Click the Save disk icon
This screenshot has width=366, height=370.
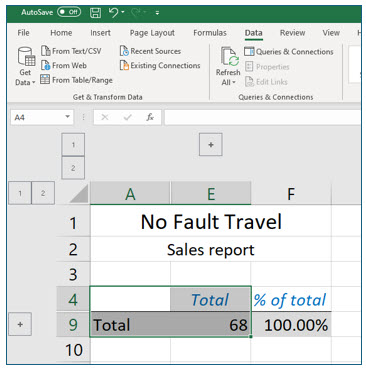(x=95, y=13)
